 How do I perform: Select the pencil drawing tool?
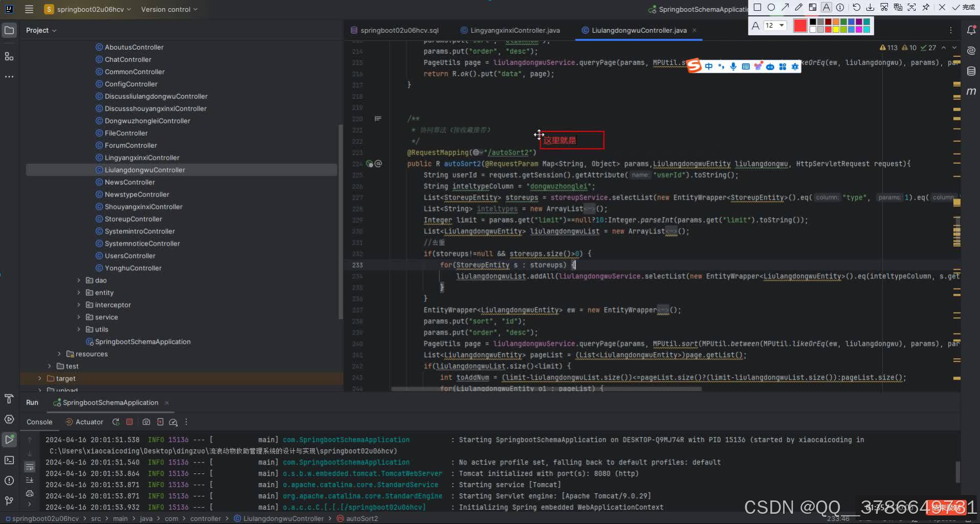(799, 7)
